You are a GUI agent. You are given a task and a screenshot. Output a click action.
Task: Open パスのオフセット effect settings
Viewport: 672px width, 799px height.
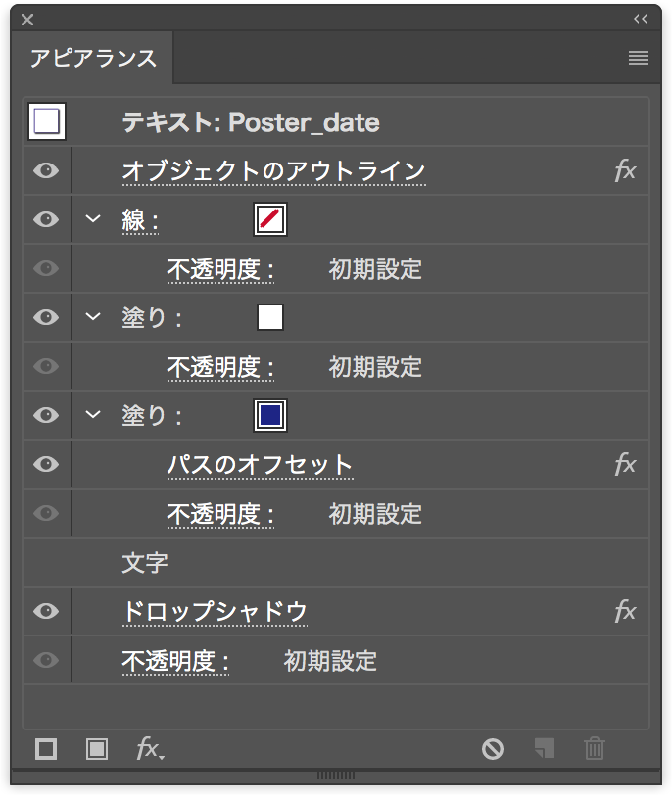[x=260, y=465]
